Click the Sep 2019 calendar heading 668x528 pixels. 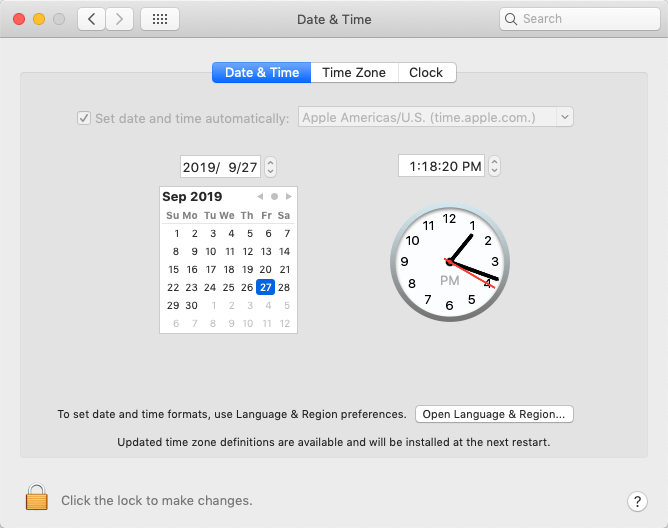(x=192, y=196)
